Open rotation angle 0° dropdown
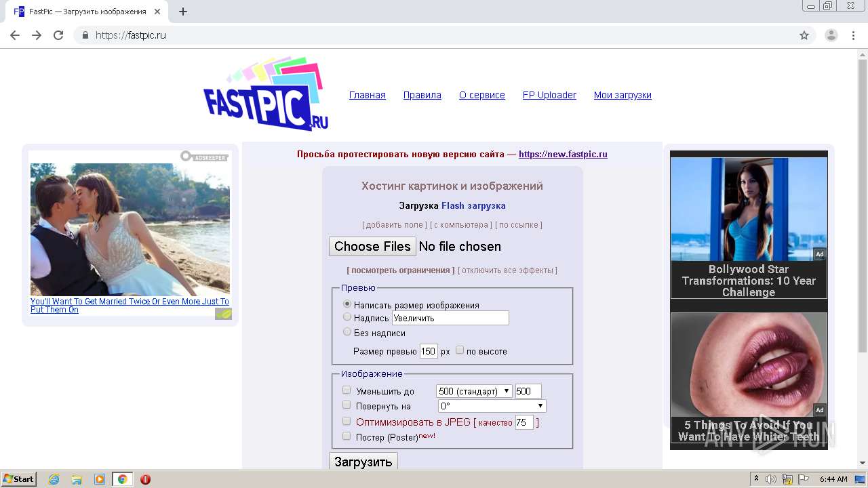 [492, 406]
